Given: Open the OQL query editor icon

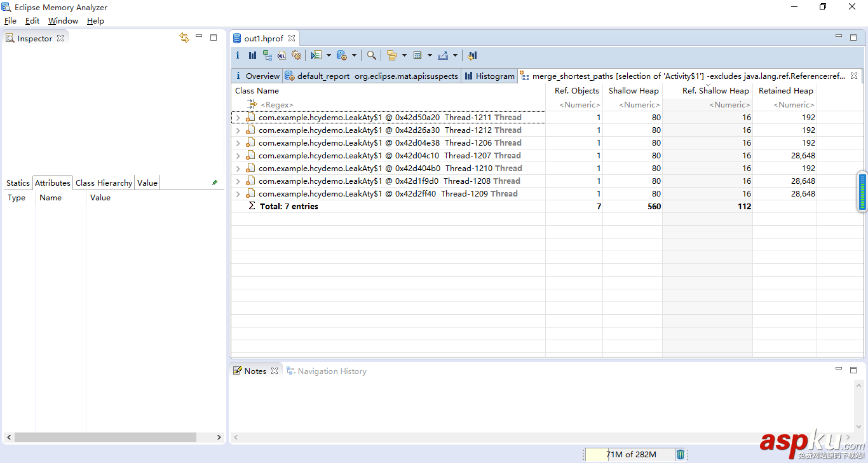Looking at the screenshot, I should pyautogui.click(x=281, y=55).
